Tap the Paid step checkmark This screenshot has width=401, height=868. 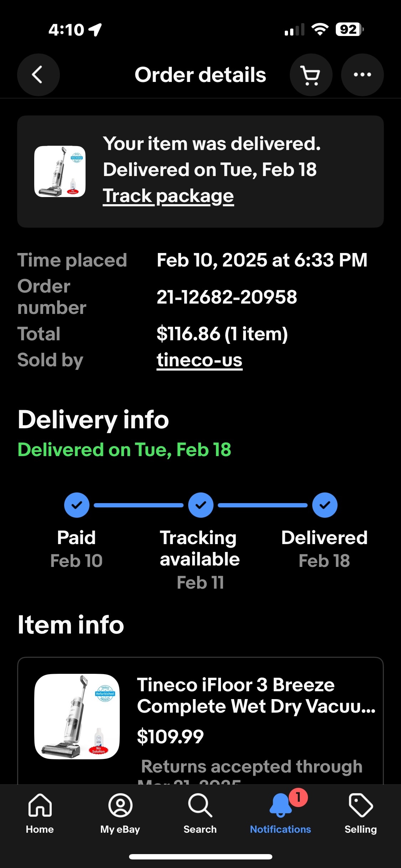pos(77,505)
